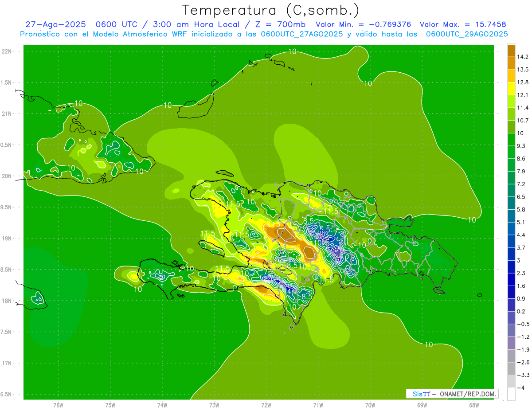
Task: Click the '14.2' colorbar value label
Action: click(x=522, y=57)
